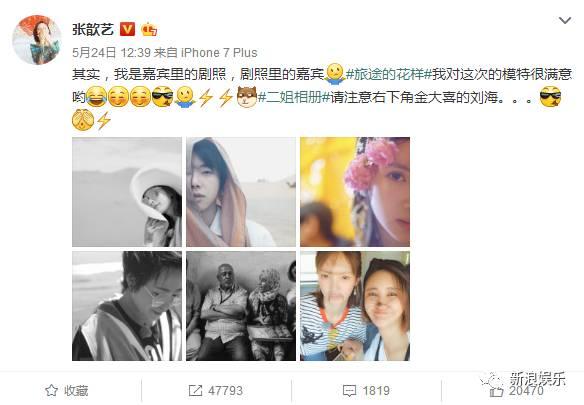Open comments icon showing 1819
584x405 pixels.
point(349,390)
